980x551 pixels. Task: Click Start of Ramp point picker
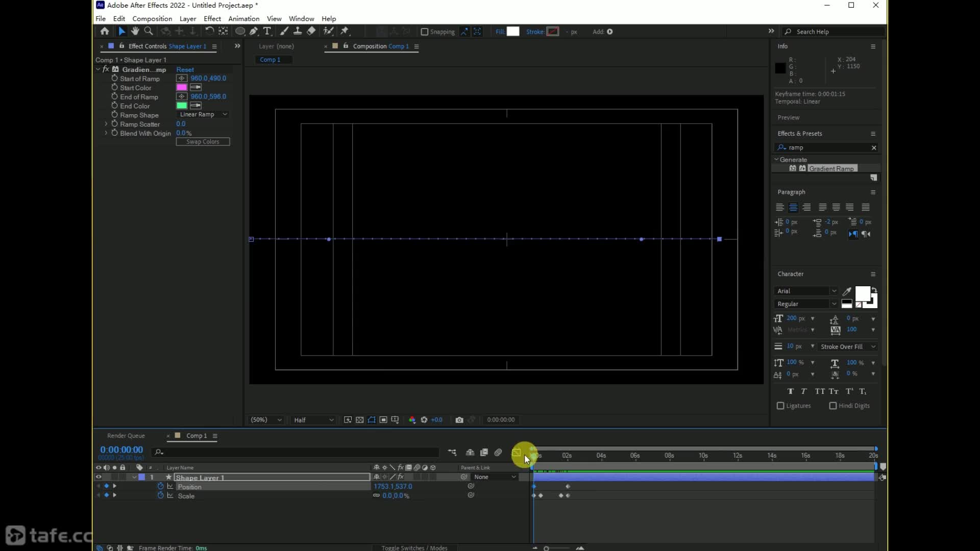(x=182, y=79)
